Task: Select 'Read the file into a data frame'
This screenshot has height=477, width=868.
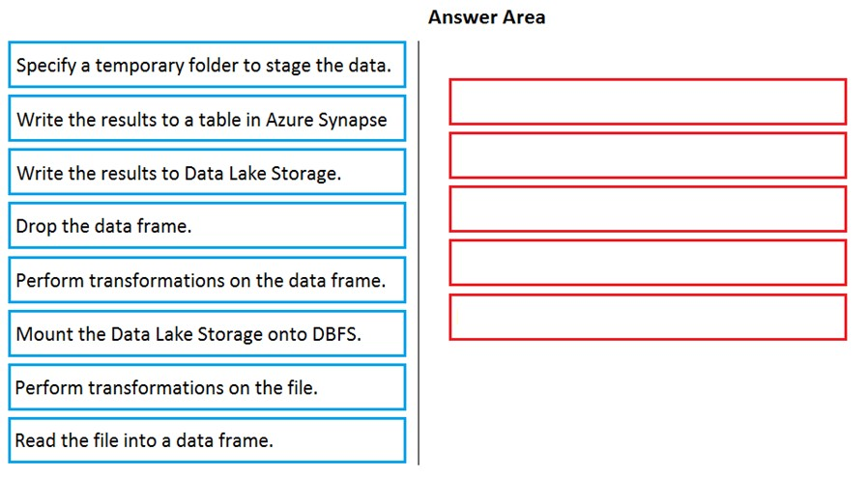Action: pos(207,440)
